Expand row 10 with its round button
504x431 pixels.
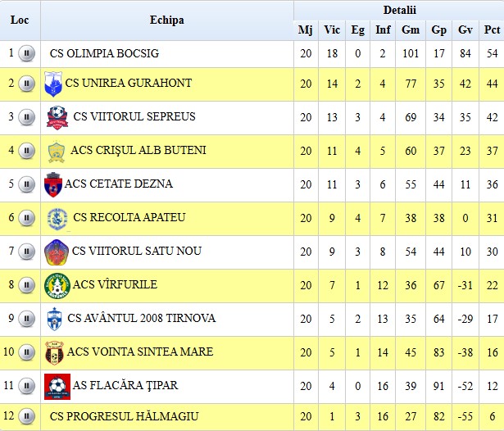point(26,352)
